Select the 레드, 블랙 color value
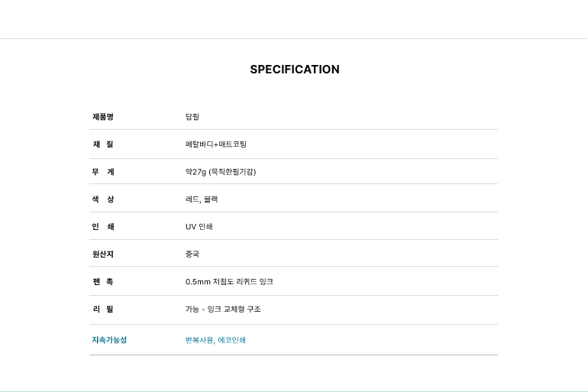The image size is (588, 392). (x=202, y=199)
